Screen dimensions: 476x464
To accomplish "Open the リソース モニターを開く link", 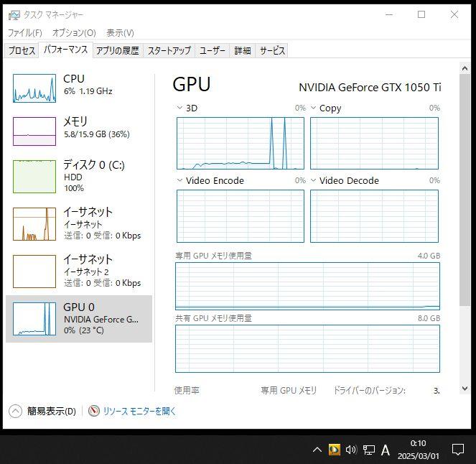I will (x=139, y=411).
